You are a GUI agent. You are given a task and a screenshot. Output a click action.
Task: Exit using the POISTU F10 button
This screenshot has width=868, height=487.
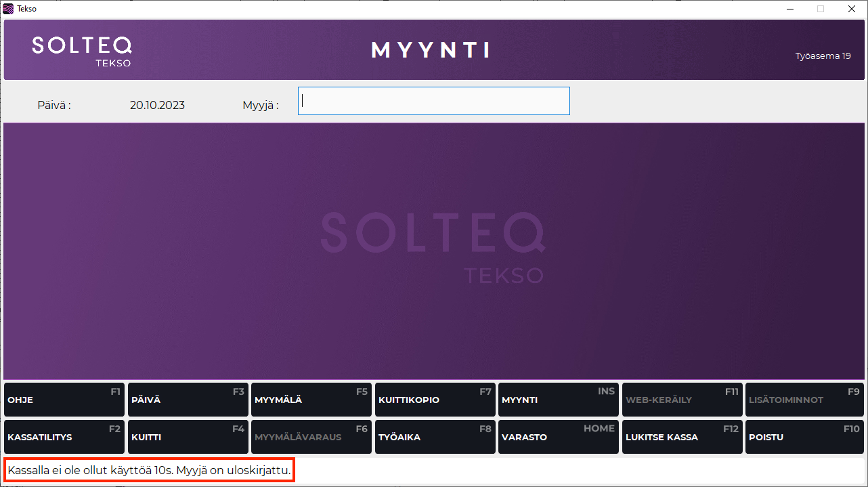[x=805, y=437]
